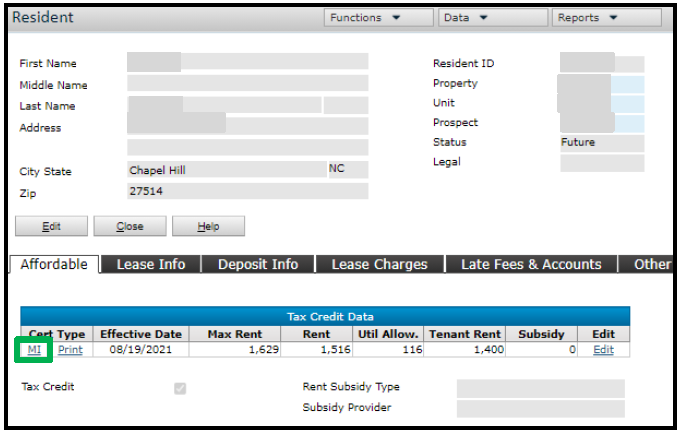The height and width of the screenshot is (434, 680).
Task: Click the Edit button under Zip
Action: 52,226
